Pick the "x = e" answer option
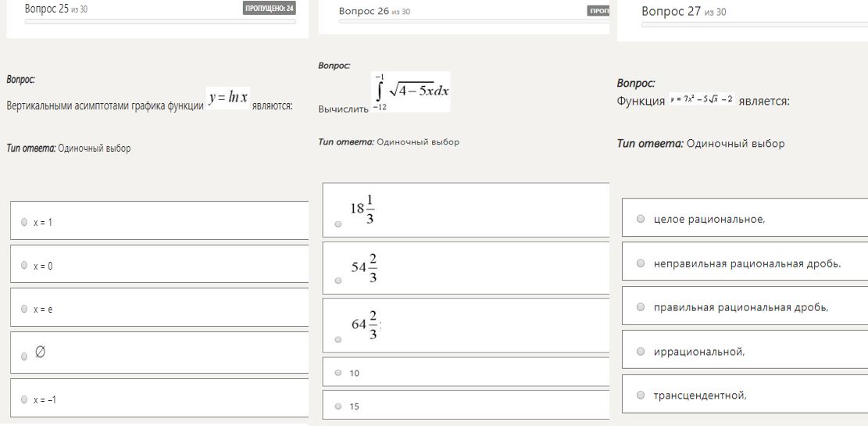Image resolution: width=868 pixels, height=426 pixels. pos(24,309)
